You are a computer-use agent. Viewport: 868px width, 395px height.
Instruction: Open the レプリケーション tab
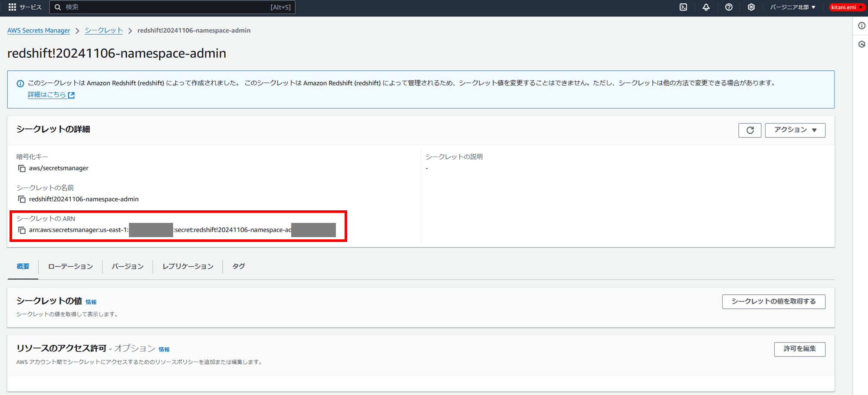188,266
